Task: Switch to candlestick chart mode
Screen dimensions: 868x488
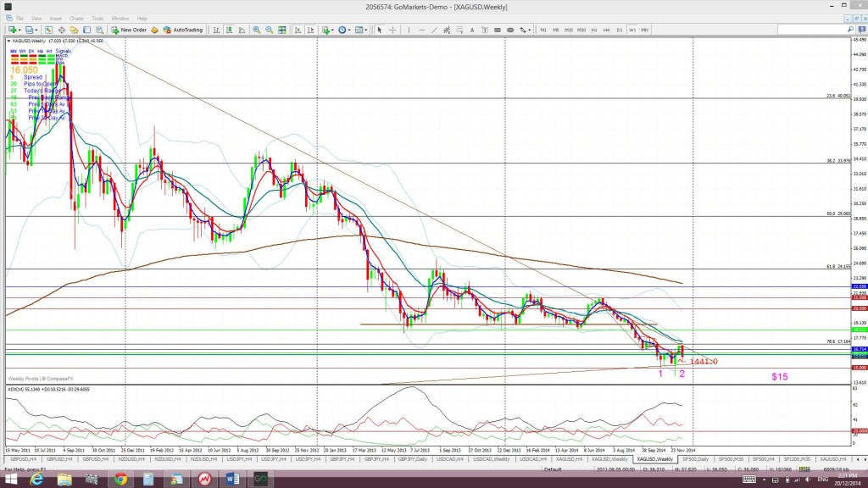Action: click(x=229, y=30)
